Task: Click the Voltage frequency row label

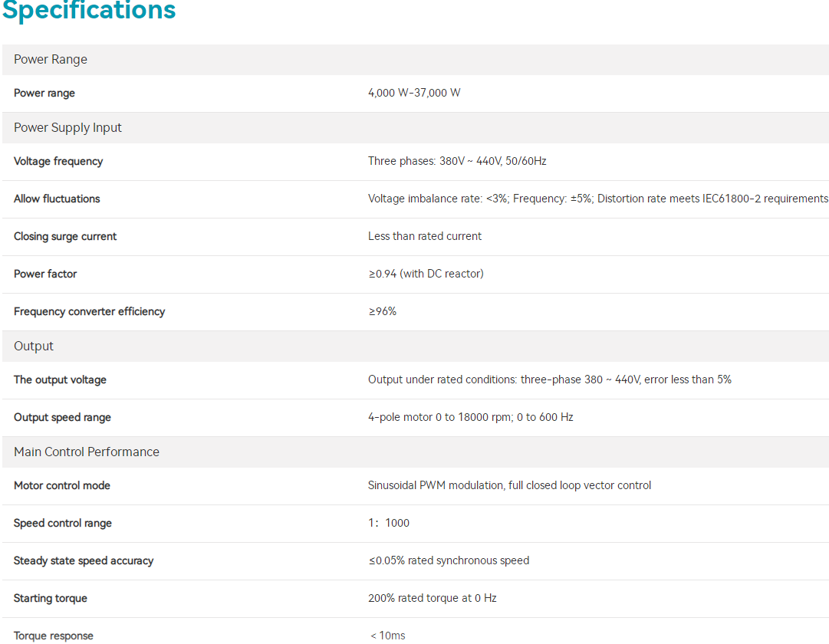Action: (58, 162)
